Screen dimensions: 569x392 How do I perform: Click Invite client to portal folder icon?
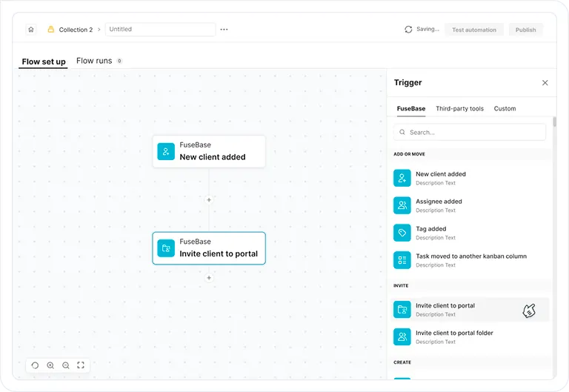[402, 337]
